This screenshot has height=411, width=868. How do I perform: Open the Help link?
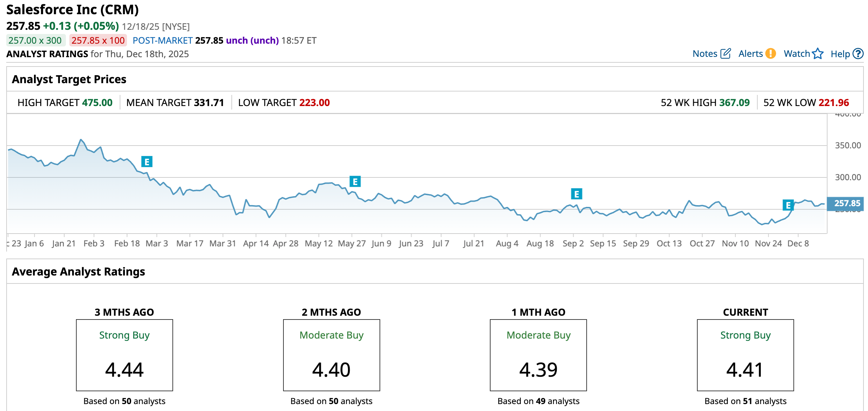840,54
